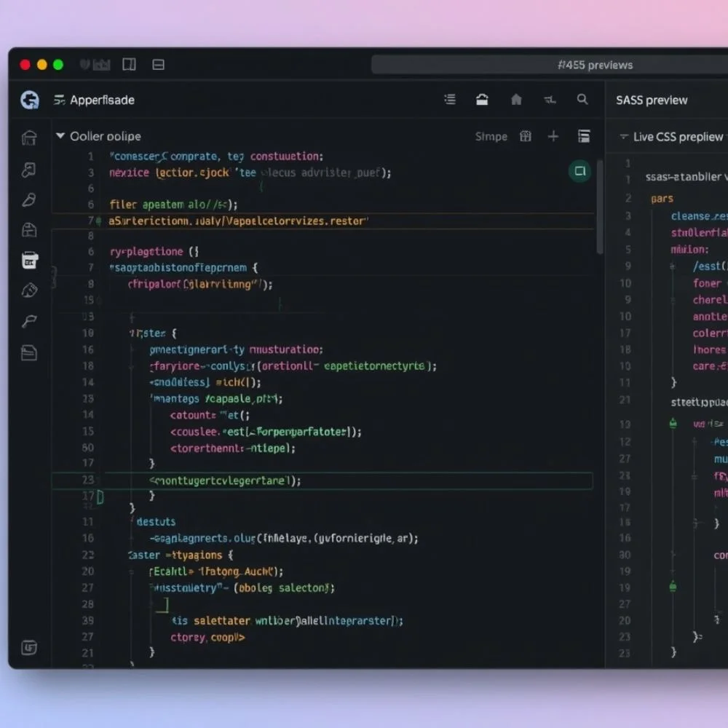This screenshot has height=728, width=728.
Task: Toggle the split panel layout icon in title bar
Action: (129, 65)
